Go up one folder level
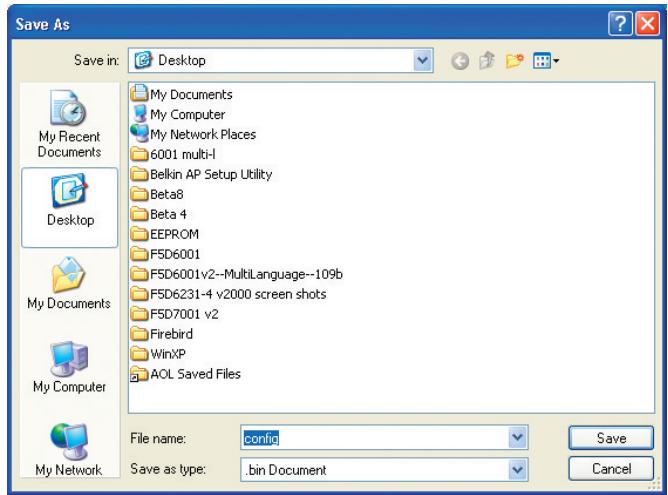668x495 pixels. (x=487, y=60)
